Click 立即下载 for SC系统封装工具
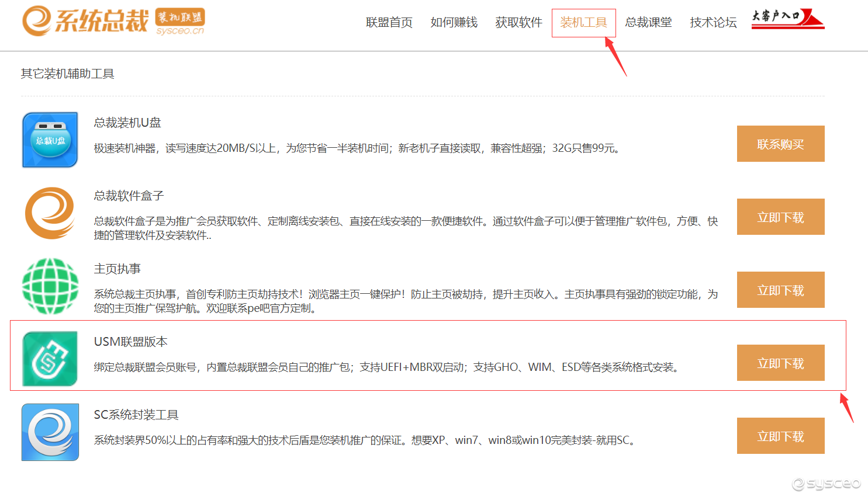Image resolution: width=868 pixels, height=500 pixels. [780, 436]
